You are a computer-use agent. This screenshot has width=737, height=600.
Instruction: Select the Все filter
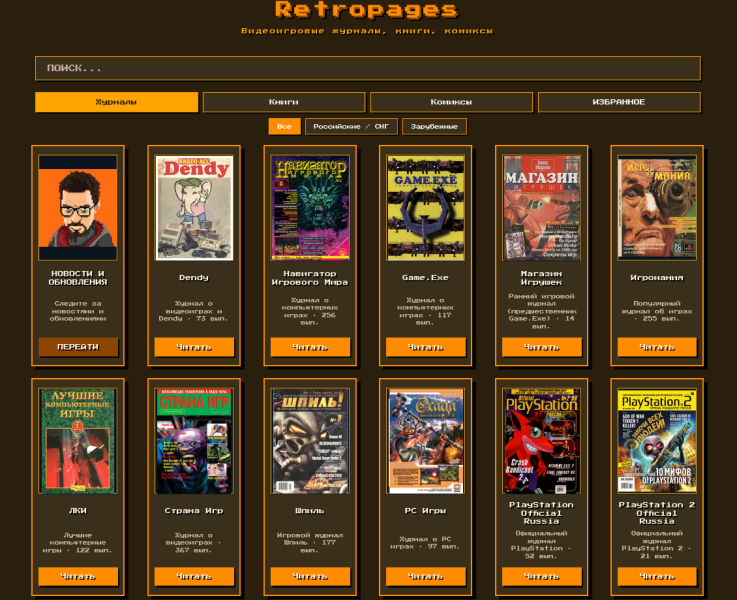pyautogui.click(x=284, y=126)
